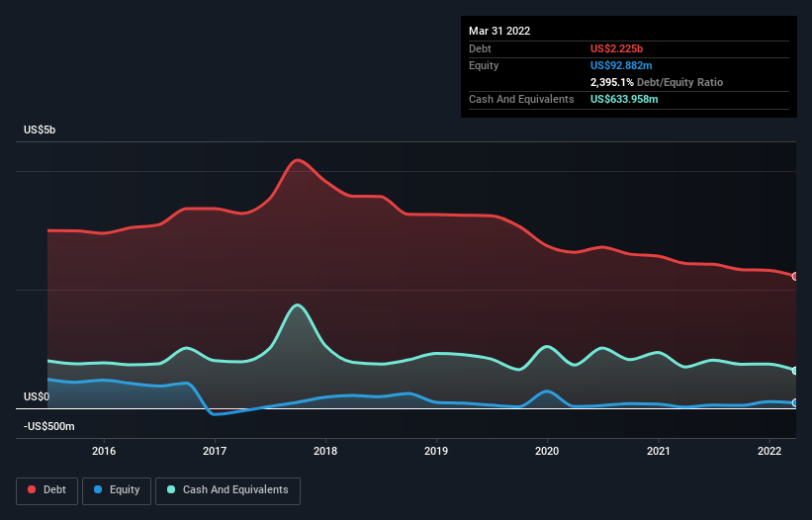Click the 2021 x-axis label
The height and width of the screenshot is (520, 812).
658,451
